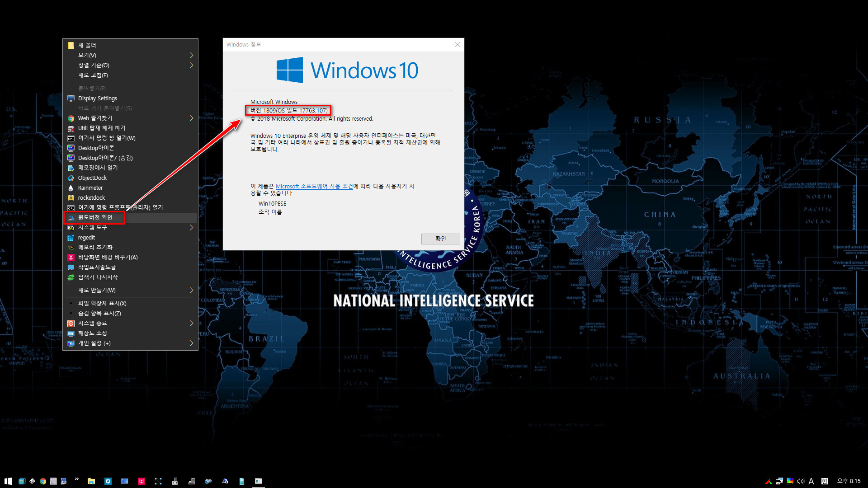Select the Desktop아이콘 menu entry
Viewport: 868px width, 488px height.
(130, 148)
